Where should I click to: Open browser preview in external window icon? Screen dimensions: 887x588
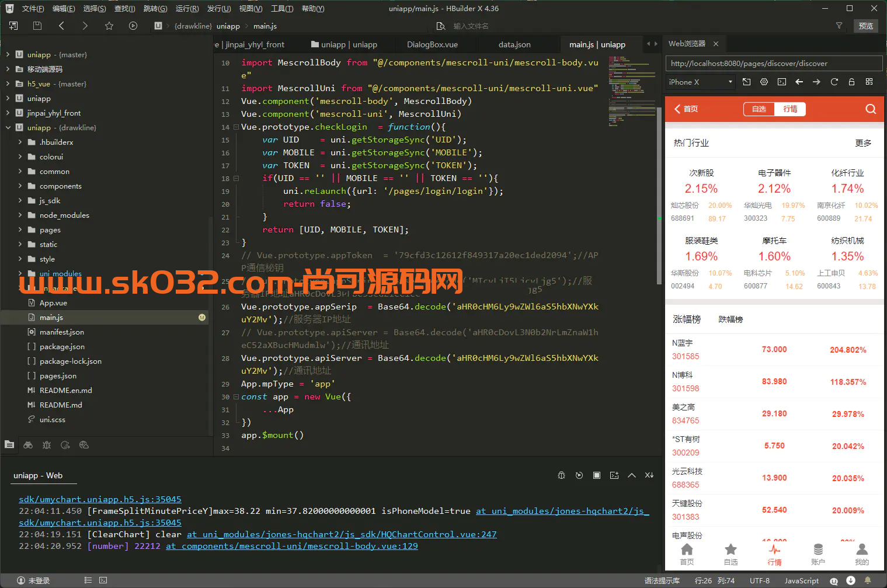coord(746,82)
